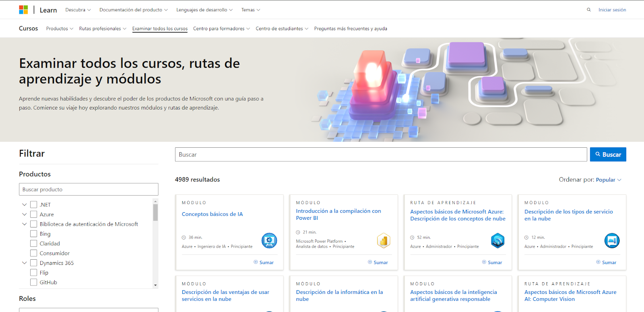Click products list scroll up arrow

point(155,200)
